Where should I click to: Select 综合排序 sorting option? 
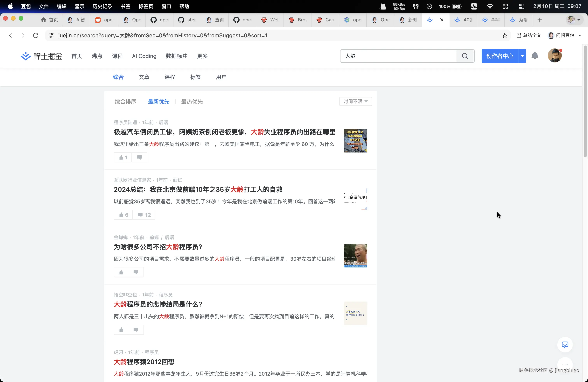[x=125, y=102]
